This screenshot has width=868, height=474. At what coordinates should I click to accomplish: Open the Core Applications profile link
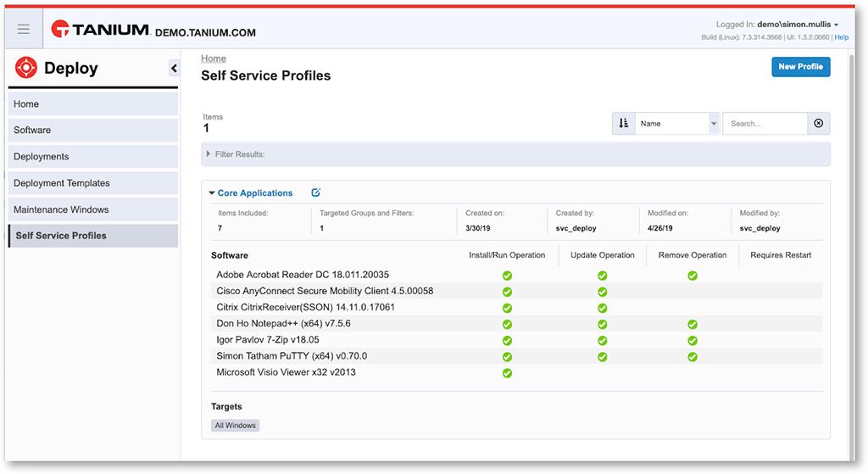254,192
